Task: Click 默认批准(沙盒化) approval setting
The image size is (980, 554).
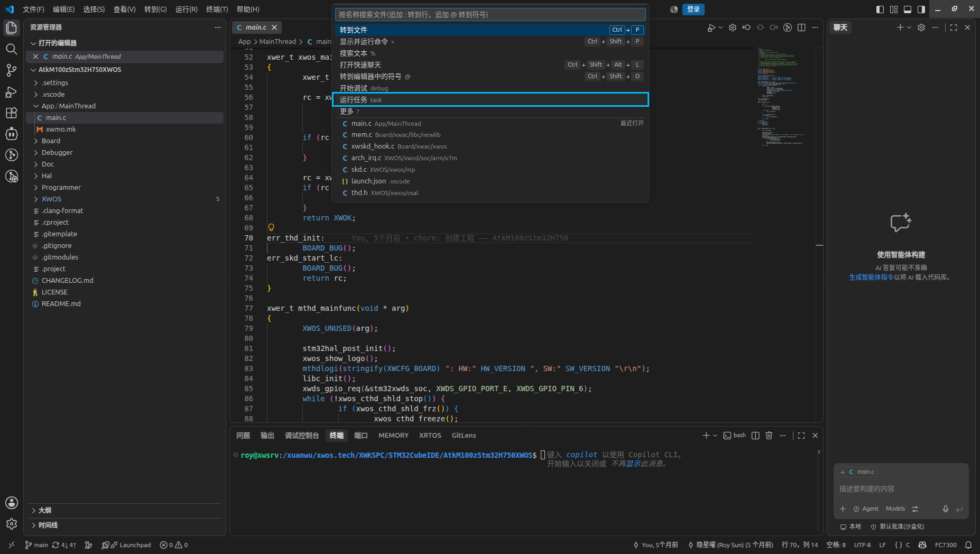Action: click(898, 527)
